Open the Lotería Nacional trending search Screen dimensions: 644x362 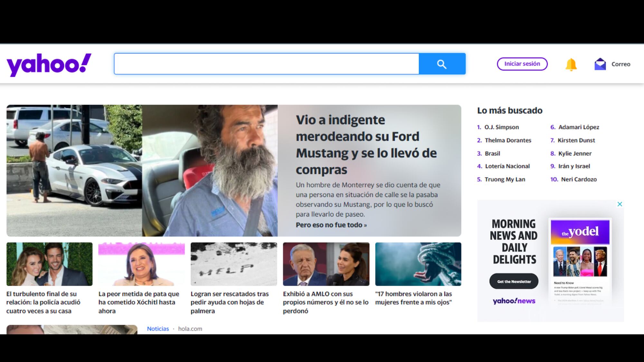(x=507, y=166)
